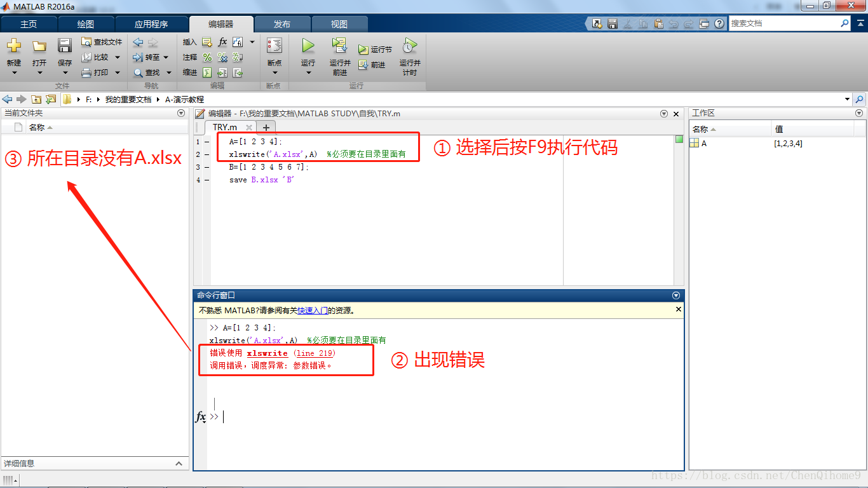
Task: Open dropdown arrow under 新建
Action: coord(13,73)
